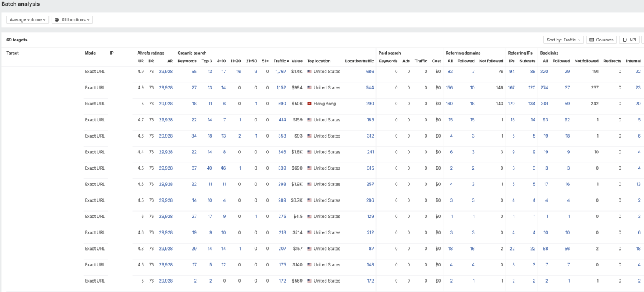The width and height of the screenshot is (644, 292).
Task: Click the Keywords column header under Organic search
Action: 187,61
